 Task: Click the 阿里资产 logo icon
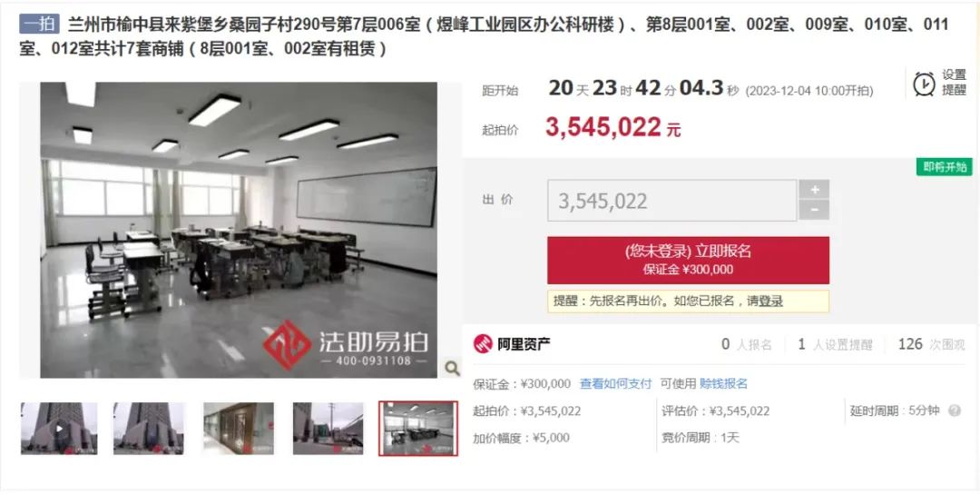[483, 343]
